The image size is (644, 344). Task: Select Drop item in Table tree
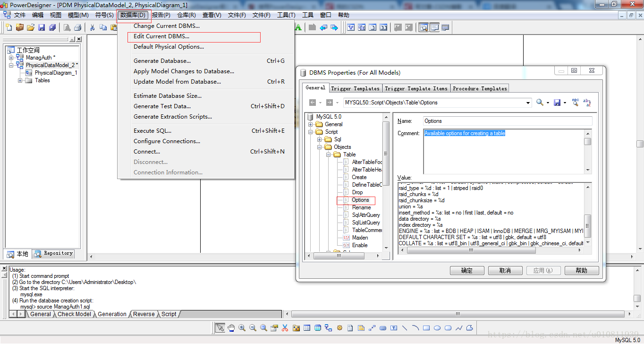coord(357,192)
